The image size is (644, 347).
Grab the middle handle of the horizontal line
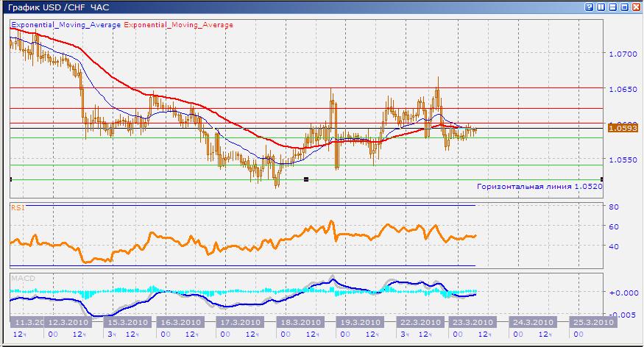tap(306, 179)
